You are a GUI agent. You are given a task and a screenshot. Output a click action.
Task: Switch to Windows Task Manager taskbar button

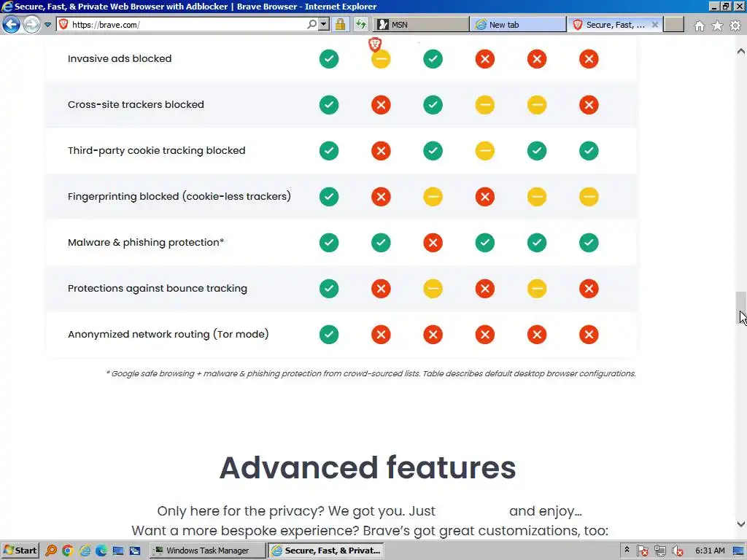click(208, 551)
